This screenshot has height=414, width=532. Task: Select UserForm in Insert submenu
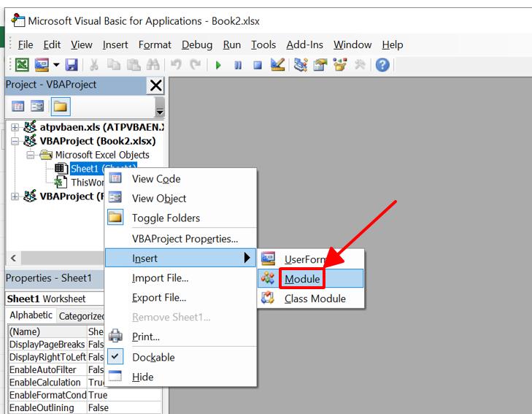(310, 259)
